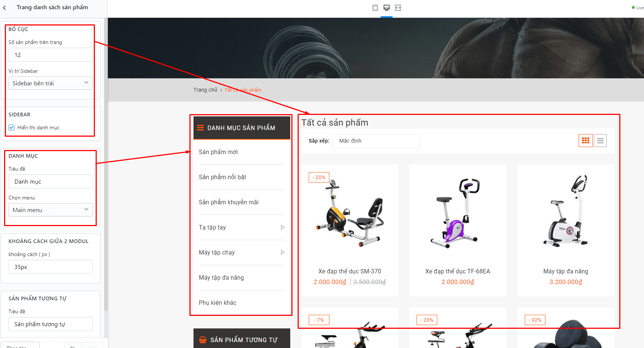Click the struck-through 2.500.000₫ price
The image size is (644, 348).
click(370, 282)
